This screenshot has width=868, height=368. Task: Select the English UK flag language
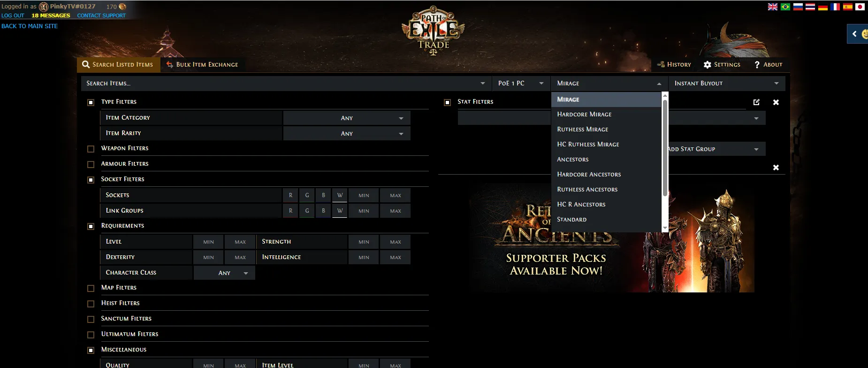point(772,7)
